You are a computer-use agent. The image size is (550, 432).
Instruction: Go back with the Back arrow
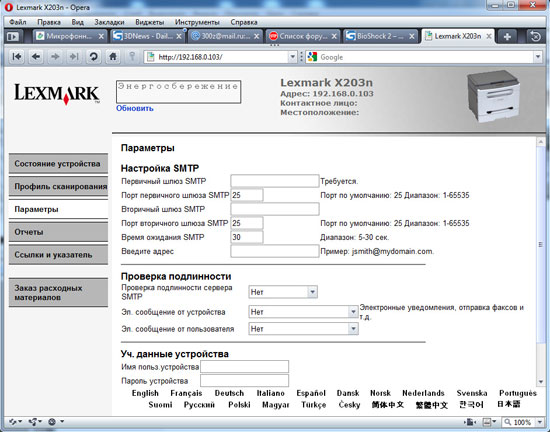36,56
